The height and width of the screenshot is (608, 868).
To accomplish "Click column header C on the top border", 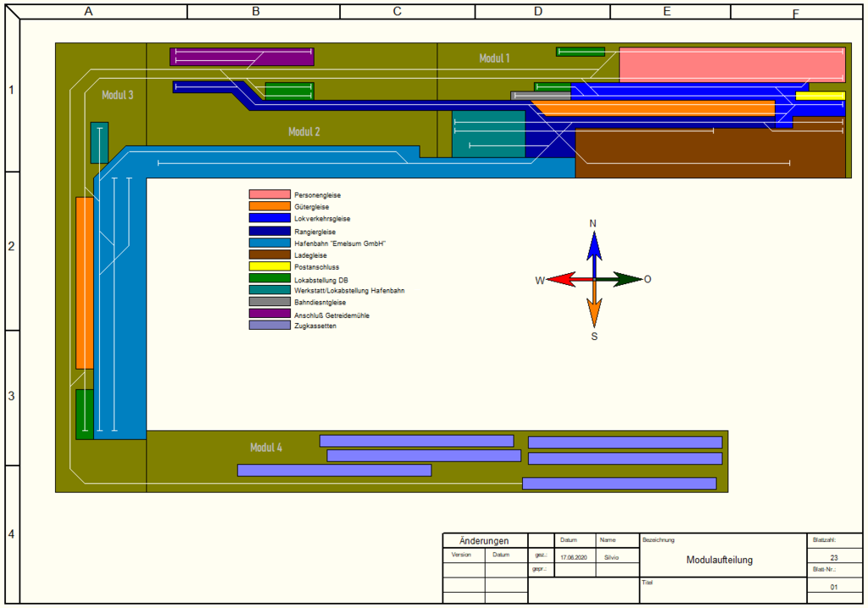I will (x=397, y=11).
